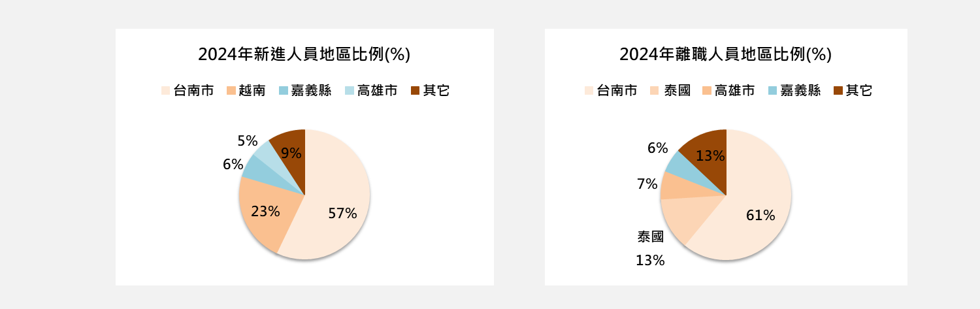
Task: Click the 其它 legend swatch in resignation chart
Action: point(838,91)
